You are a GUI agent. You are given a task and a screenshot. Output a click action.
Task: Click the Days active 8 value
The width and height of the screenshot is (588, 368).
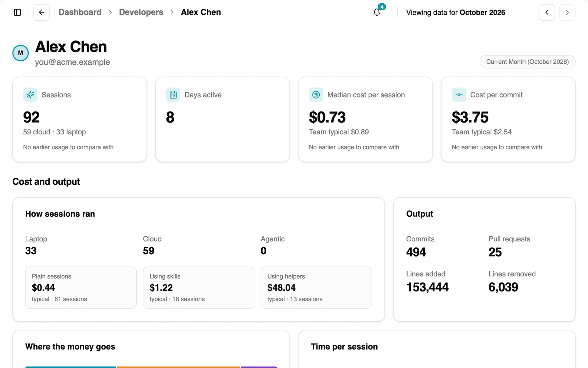(x=170, y=117)
